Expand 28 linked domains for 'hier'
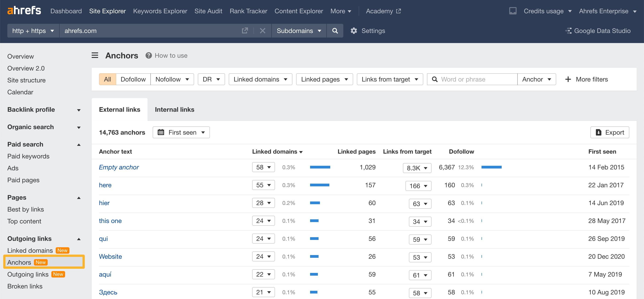This screenshot has height=299, width=644. pos(263,203)
